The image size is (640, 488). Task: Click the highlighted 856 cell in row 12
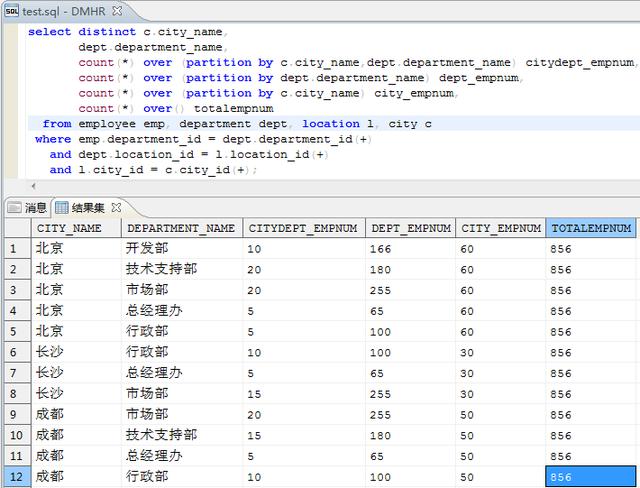[591, 477]
